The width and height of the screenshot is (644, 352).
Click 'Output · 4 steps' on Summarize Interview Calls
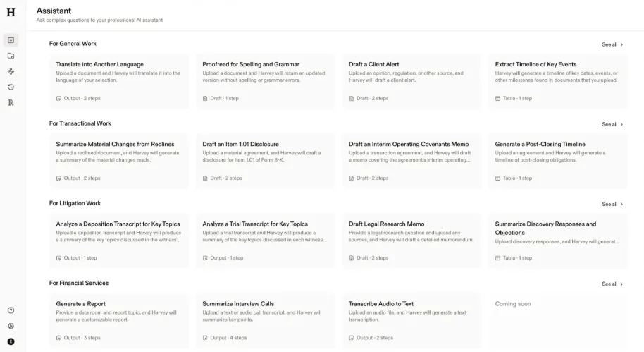225,338
